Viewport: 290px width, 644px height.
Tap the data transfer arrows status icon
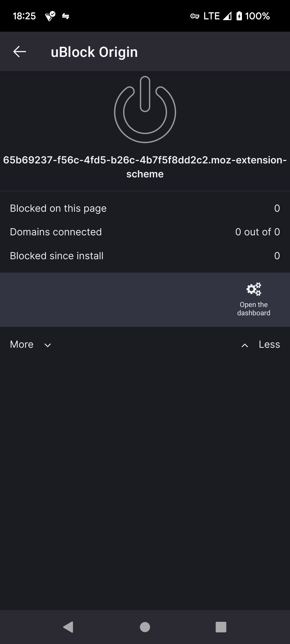click(x=66, y=16)
